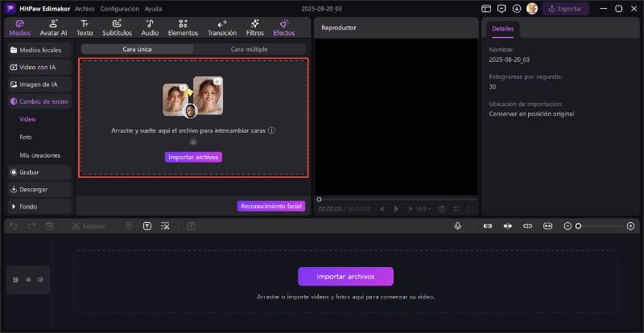Switch to the Audio tab

coord(150,28)
